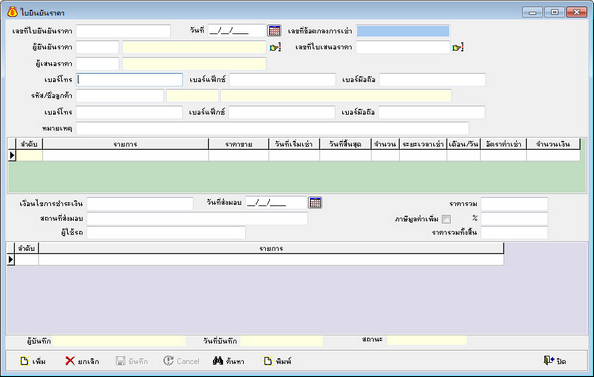Click the ราคาขาย column header
This screenshot has height=377, width=594.
(239, 144)
